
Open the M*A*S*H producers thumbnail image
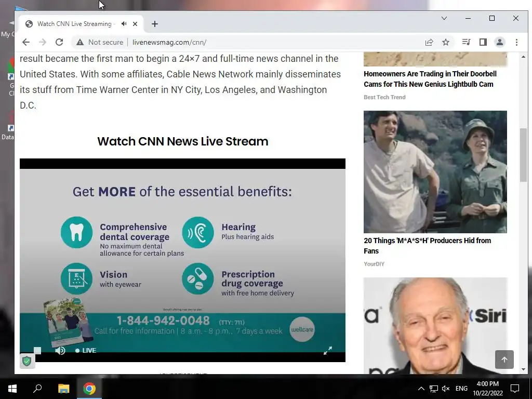[435, 171]
